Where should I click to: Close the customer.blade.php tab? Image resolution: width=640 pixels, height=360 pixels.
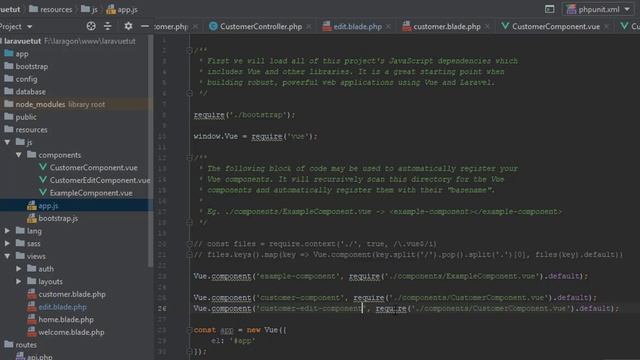(x=487, y=27)
